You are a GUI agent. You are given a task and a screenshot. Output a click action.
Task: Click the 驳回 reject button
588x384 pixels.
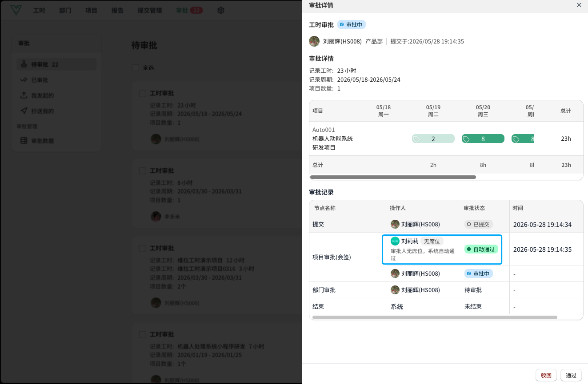coord(546,375)
